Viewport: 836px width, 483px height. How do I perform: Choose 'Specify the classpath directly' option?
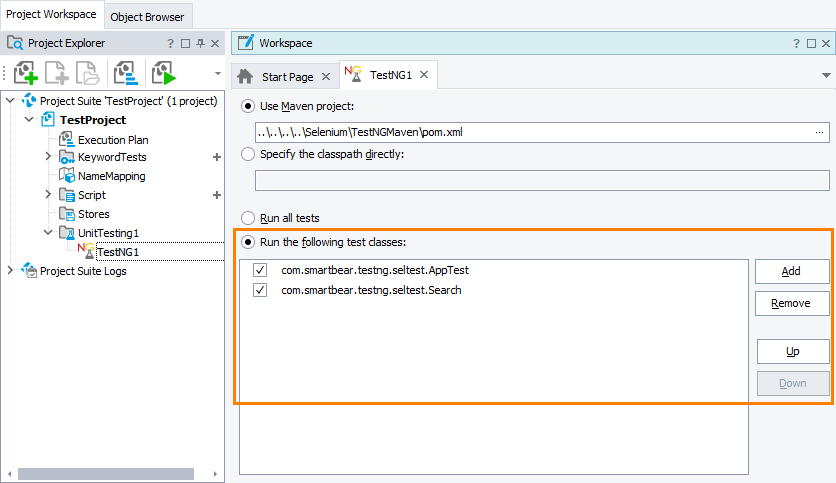point(248,154)
